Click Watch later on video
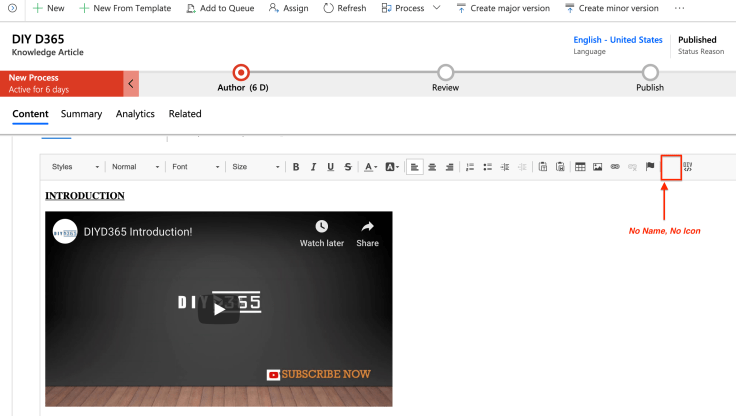The image size is (736, 416). [322, 233]
